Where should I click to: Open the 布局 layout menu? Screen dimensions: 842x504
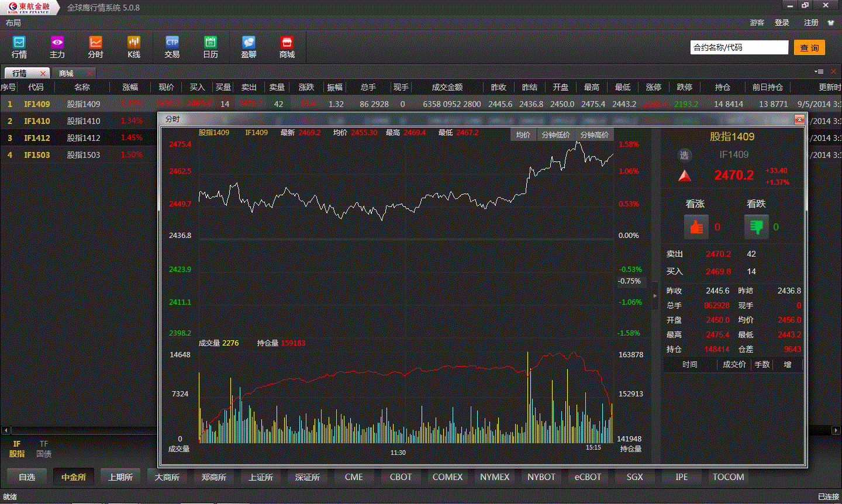click(x=13, y=23)
